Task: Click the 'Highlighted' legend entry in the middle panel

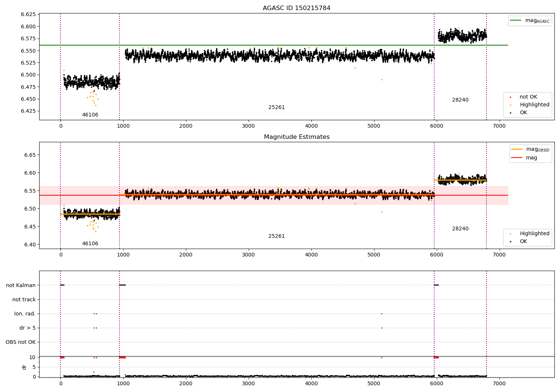Action: [x=535, y=234]
